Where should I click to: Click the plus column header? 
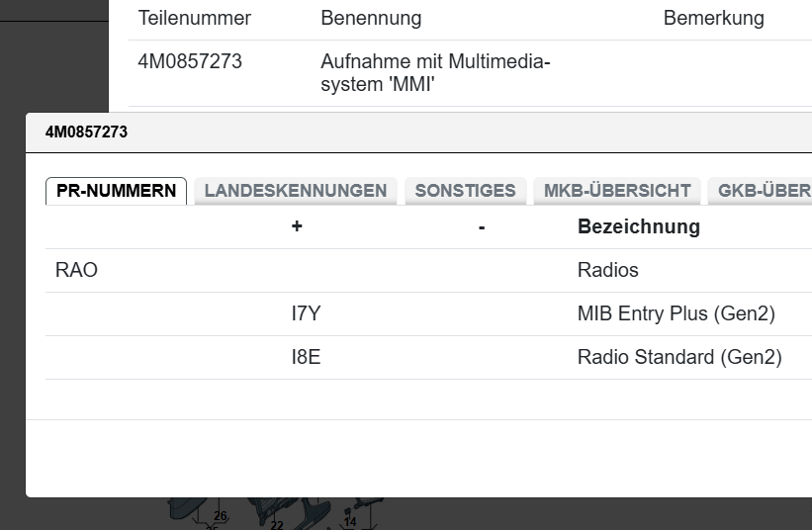[297, 226]
